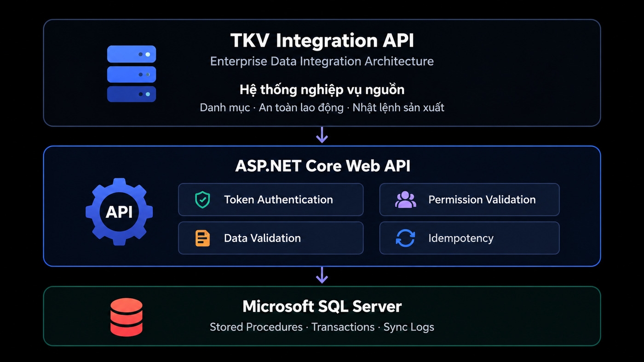The width and height of the screenshot is (644, 362).
Task: Click the orange document icon
Action: [202, 238]
